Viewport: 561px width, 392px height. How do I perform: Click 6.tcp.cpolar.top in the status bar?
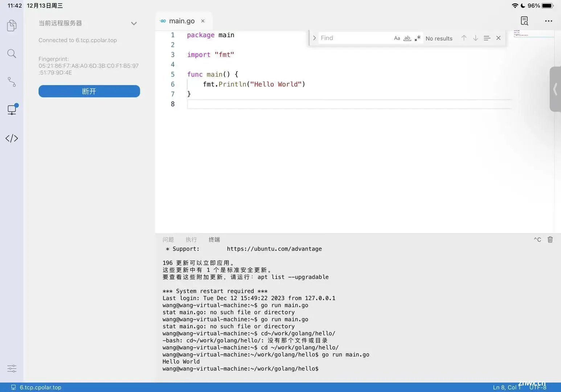(x=40, y=387)
